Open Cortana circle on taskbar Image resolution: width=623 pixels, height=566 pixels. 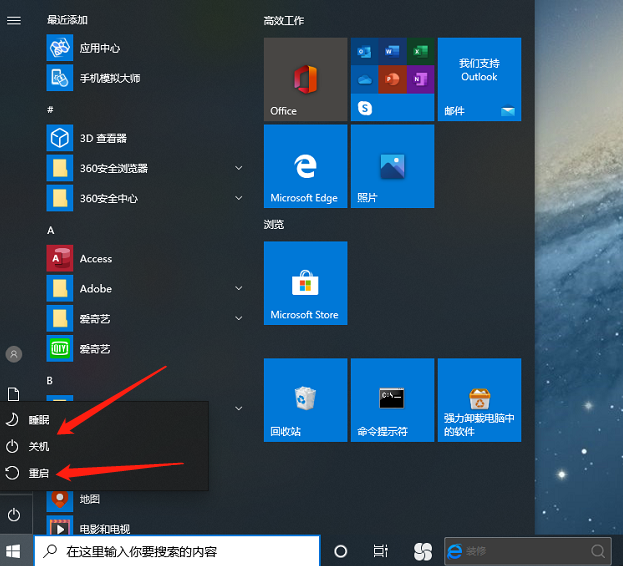coord(341,551)
